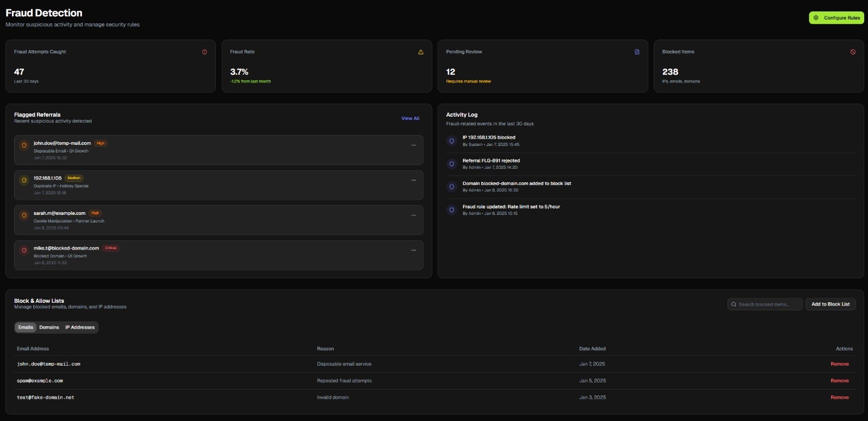Click the Reason column header

(x=325, y=349)
